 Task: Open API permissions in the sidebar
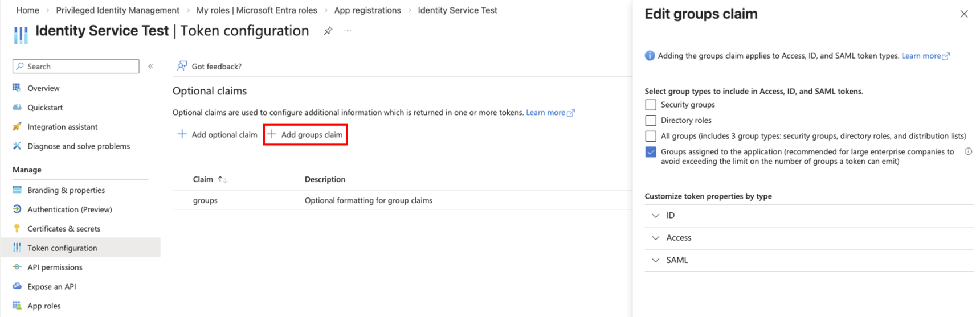click(x=55, y=267)
